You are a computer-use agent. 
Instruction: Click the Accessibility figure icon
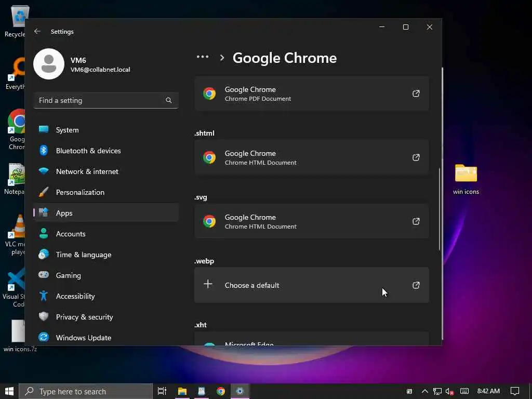click(x=44, y=296)
